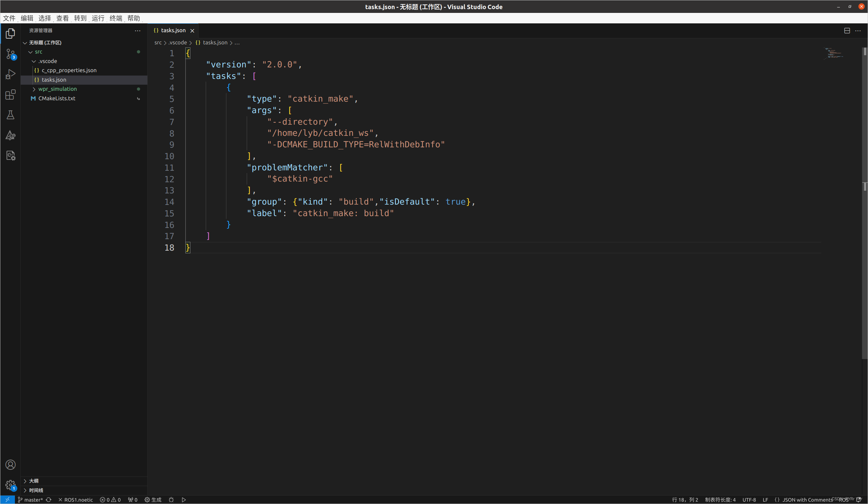
Task: Change the UTF-8 file encoding
Action: [x=749, y=500]
